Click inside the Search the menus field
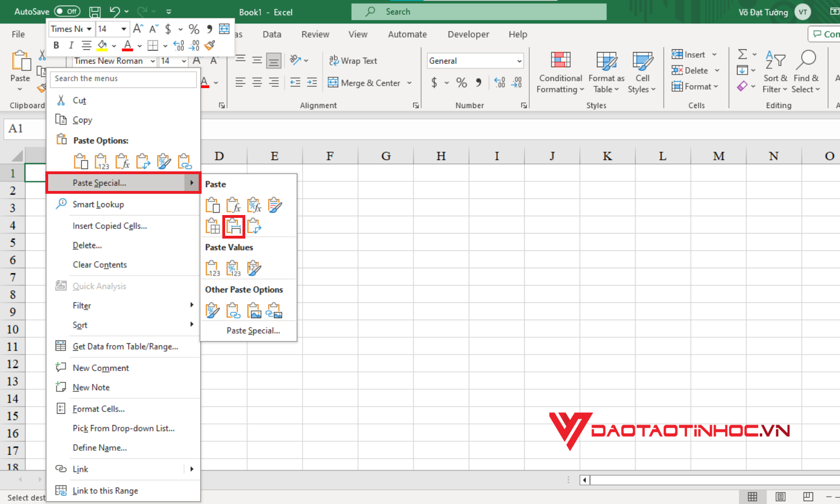The height and width of the screenshot is (504, 840). (123, 79)
